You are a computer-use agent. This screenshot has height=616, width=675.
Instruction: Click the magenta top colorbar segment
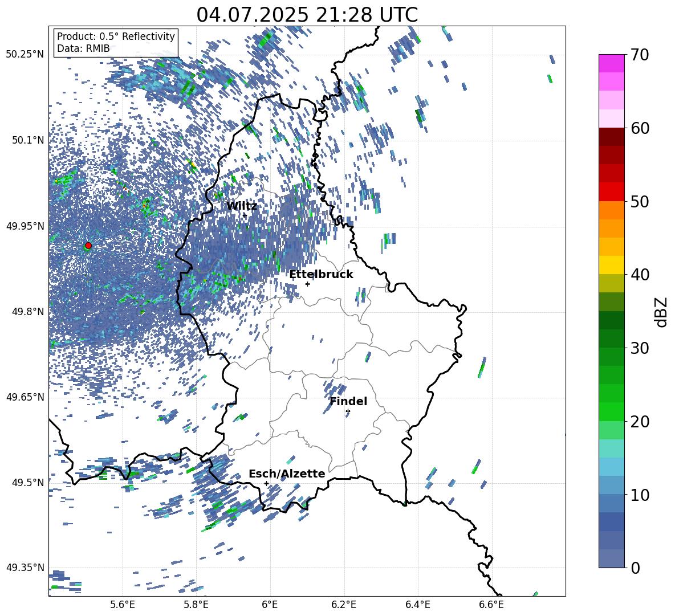point(611,64)
